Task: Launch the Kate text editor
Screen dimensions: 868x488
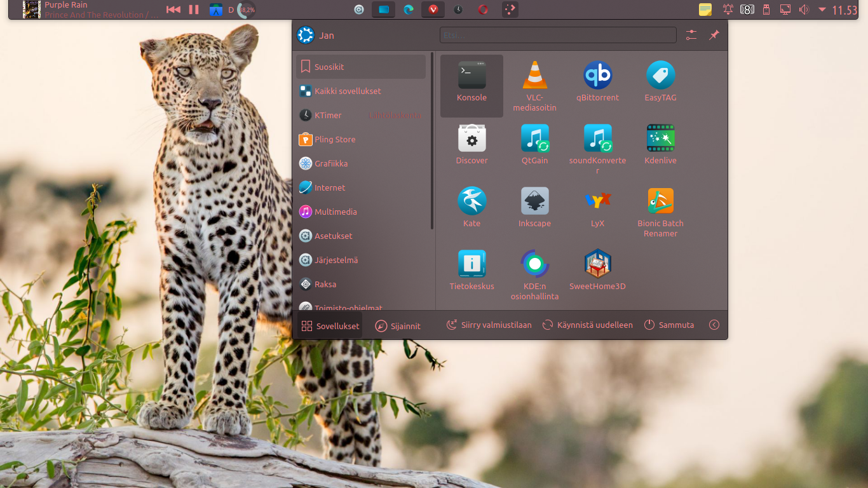Action: pos(471,202)
